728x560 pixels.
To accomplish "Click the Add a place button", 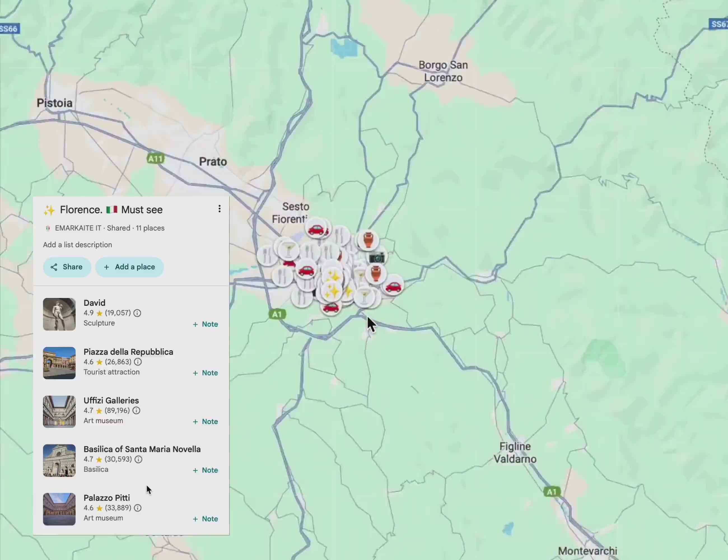I will point(130,267).
